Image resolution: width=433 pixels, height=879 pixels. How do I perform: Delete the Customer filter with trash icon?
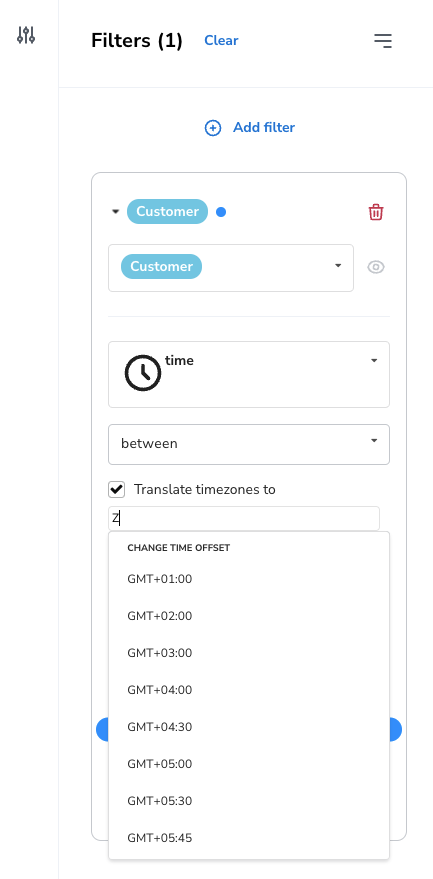click(376, 212)
